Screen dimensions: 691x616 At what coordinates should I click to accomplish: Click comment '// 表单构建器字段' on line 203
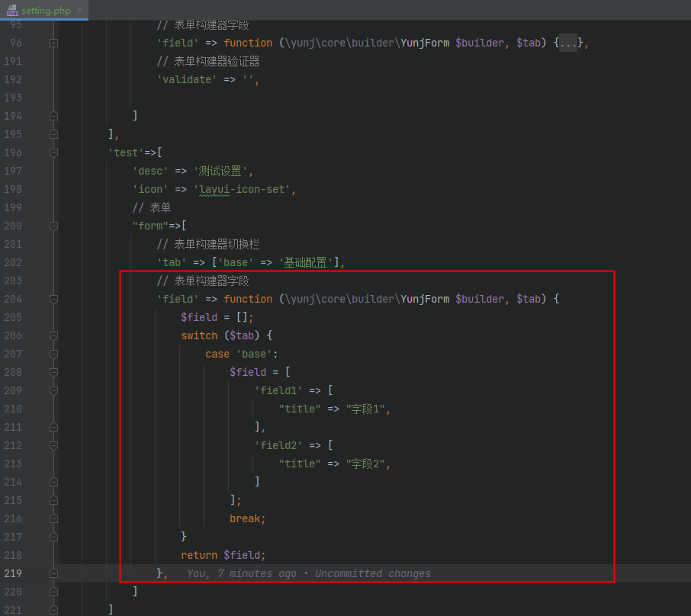tap(203, 281)
